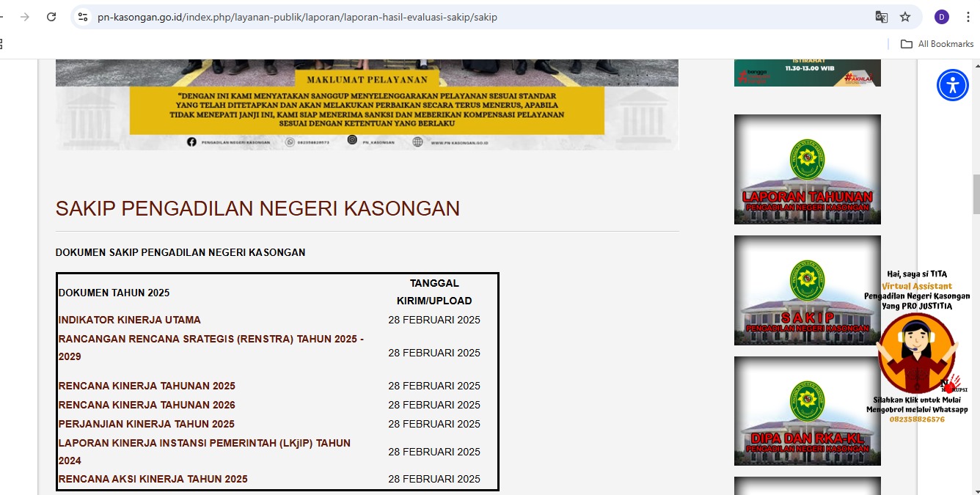Screen dimensions: 980x495
Task: Open the Chrome three-dot menu
Action: 968,16
